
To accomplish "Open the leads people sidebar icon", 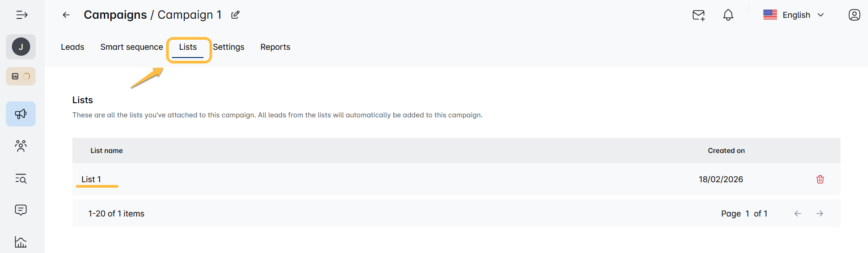I will click(x=21, y=146).
